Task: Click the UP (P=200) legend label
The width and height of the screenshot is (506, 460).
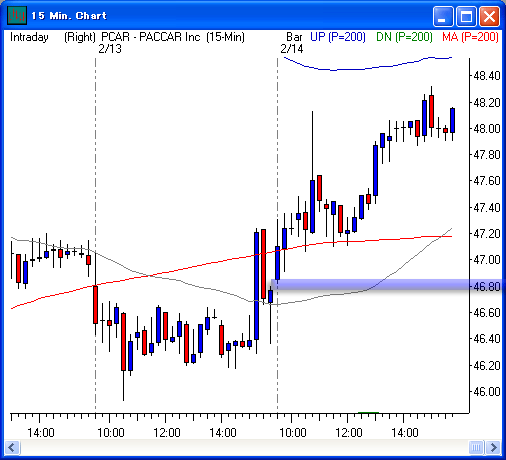Action: [337, 37]
